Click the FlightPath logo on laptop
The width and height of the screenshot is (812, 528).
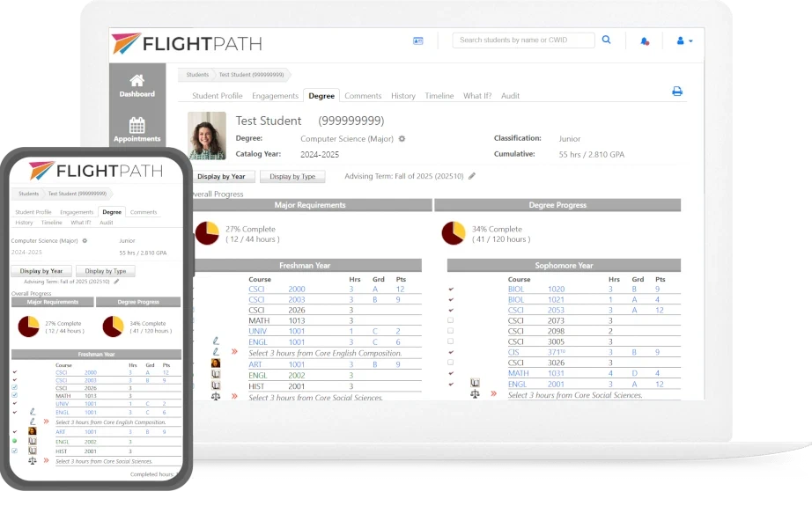[187, 44]
